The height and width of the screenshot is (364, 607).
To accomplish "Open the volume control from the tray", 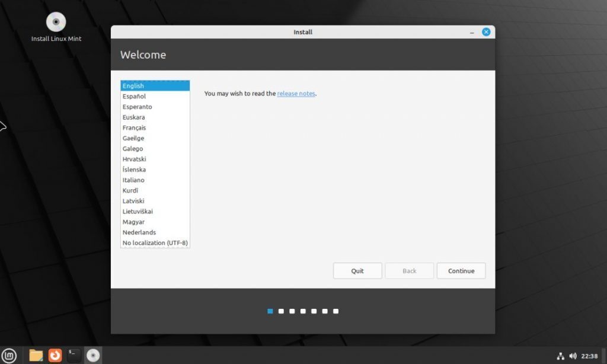I will tap(573, 355).
